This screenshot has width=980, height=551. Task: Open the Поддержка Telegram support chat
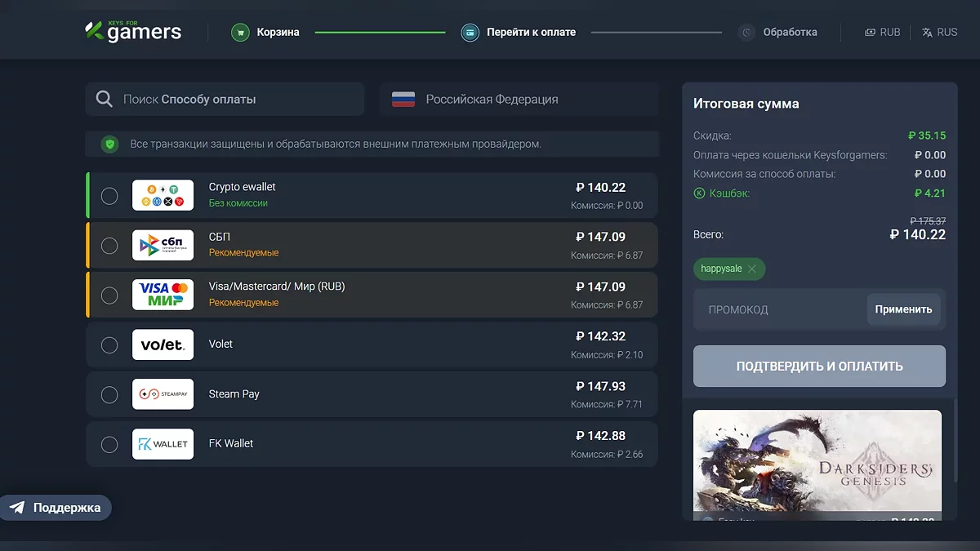pyautogui.click(x=56, y=508)
